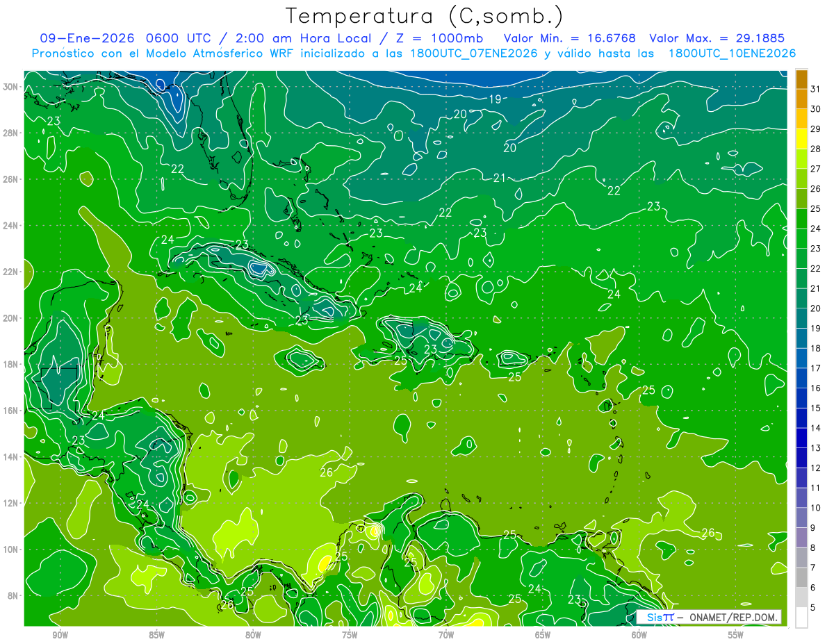Click the legend scale value 17

click(816, 368)
